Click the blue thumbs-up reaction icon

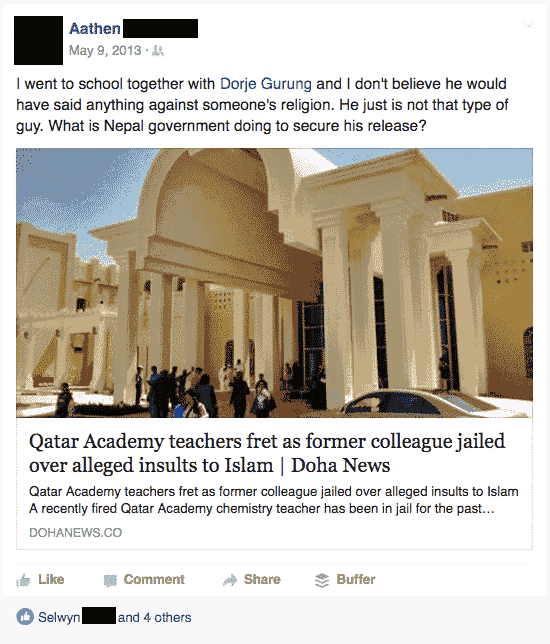[25, 617]
